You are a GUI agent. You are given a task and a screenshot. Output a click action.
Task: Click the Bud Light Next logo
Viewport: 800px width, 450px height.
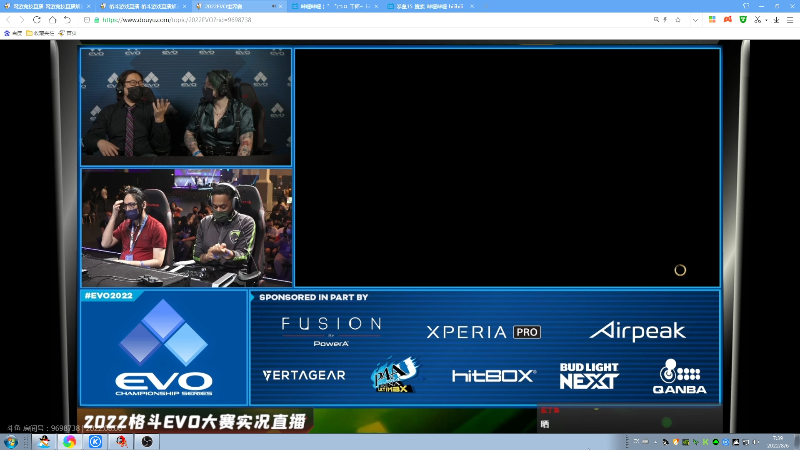pyautogui.click(x=589, y=376)
